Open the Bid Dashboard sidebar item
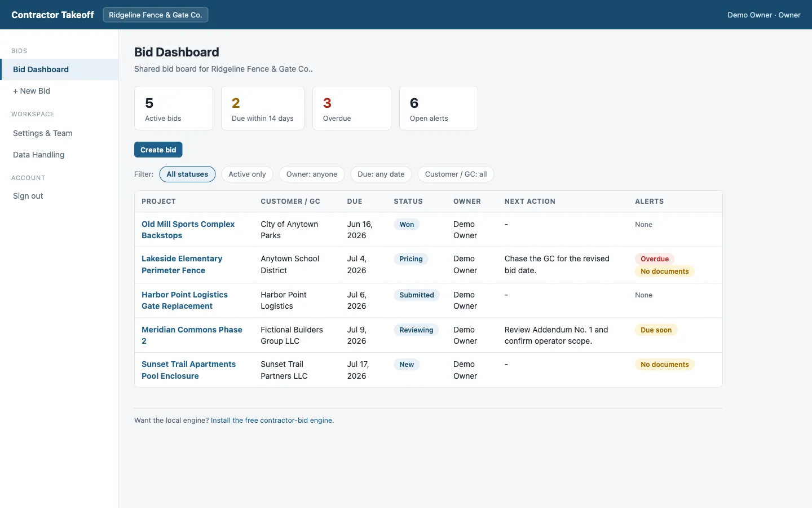812x508 pixels. 59,69
